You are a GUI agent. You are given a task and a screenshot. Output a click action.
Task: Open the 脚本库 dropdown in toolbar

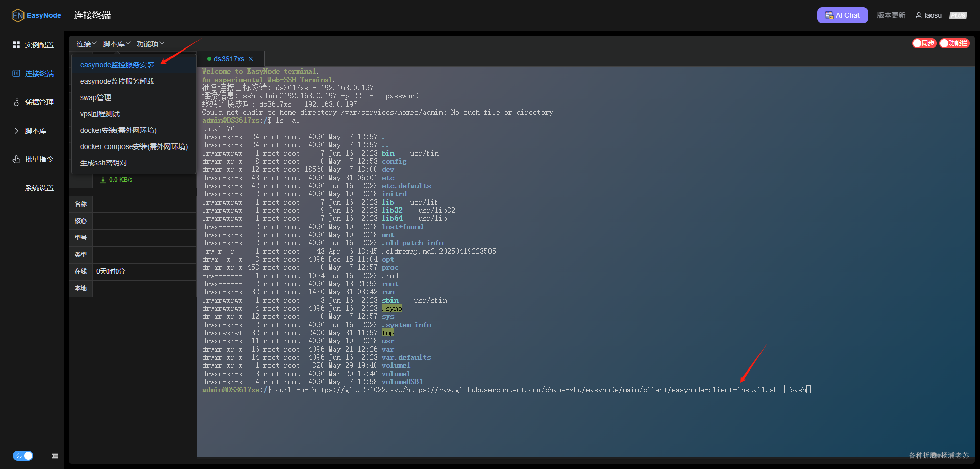coord(116,44)
